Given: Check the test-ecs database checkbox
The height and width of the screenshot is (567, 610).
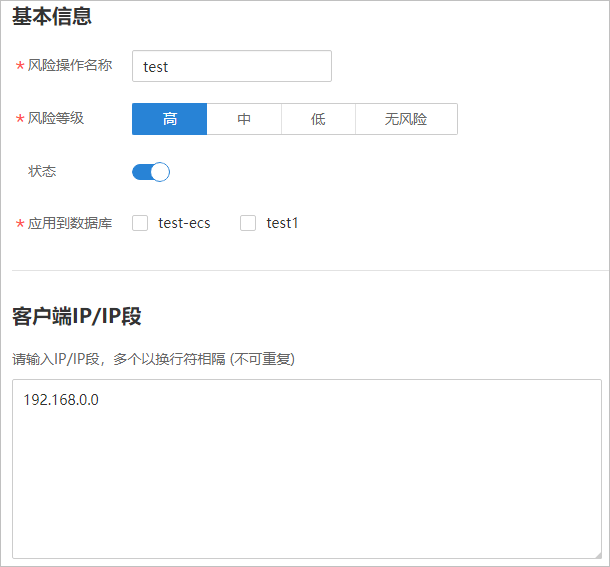Looking at the screenshot, I should point(141,223).
